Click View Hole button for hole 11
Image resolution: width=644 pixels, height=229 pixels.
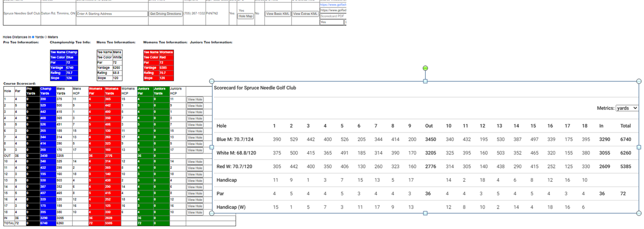pos(195,167)
